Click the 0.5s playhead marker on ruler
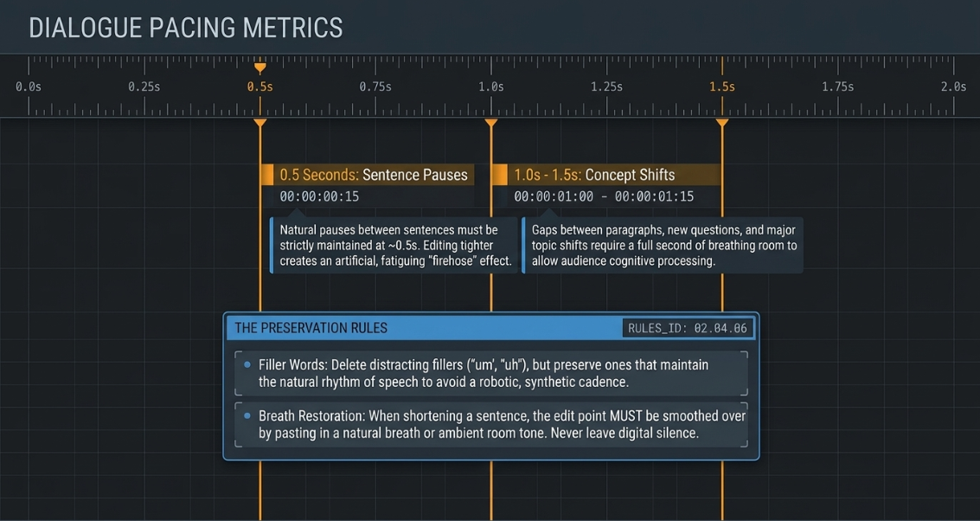This screenshot has width=980, height=521. point(260,68)
